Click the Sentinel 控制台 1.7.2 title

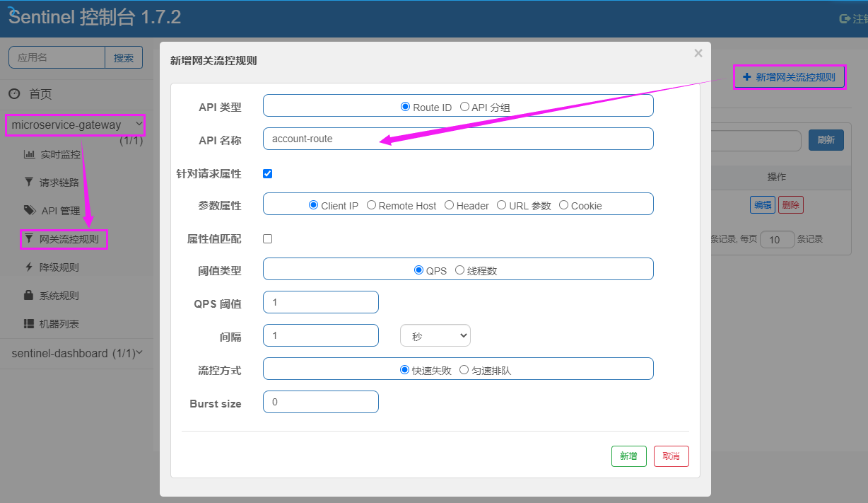(x=95, y=18)
